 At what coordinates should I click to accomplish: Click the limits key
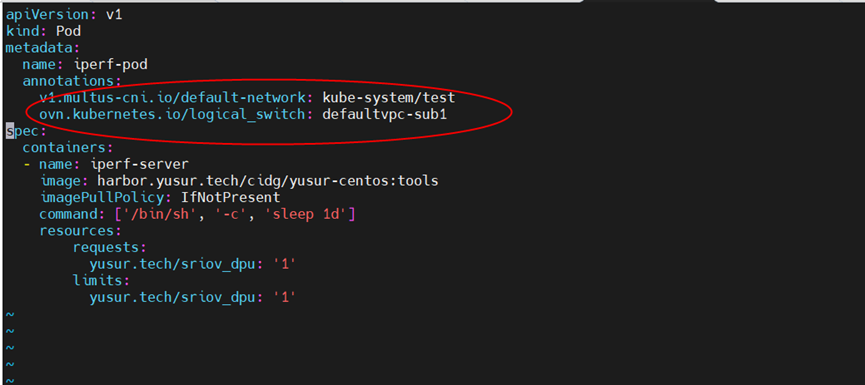(x=98, y=281)
